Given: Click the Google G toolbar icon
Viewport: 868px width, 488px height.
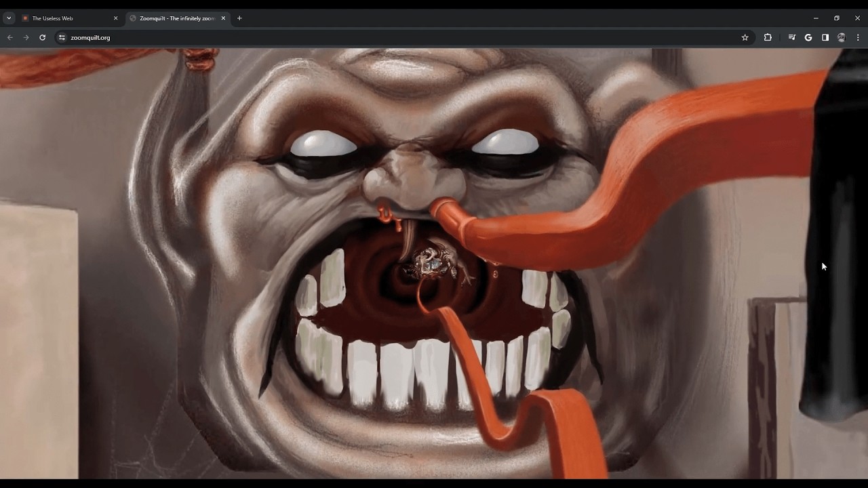Looking at the screenshot, I should [808, 37].
